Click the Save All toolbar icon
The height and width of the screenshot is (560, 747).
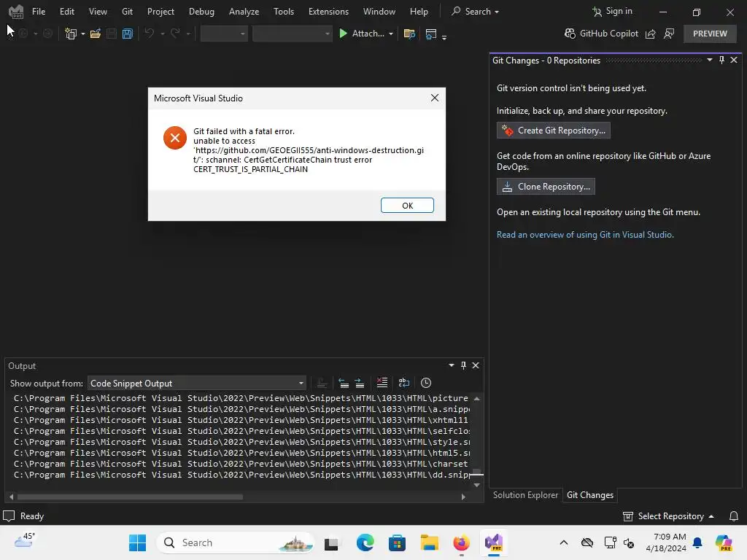tap(127, 34)
